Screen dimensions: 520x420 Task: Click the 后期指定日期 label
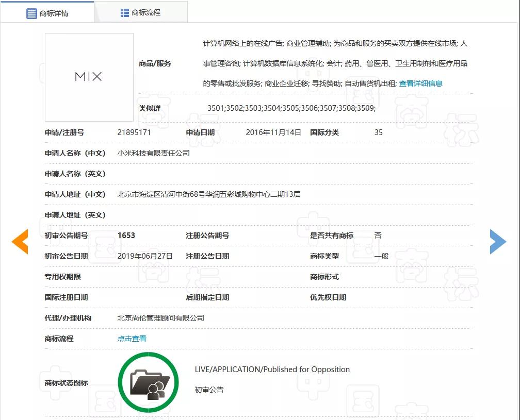coord(207,297)
